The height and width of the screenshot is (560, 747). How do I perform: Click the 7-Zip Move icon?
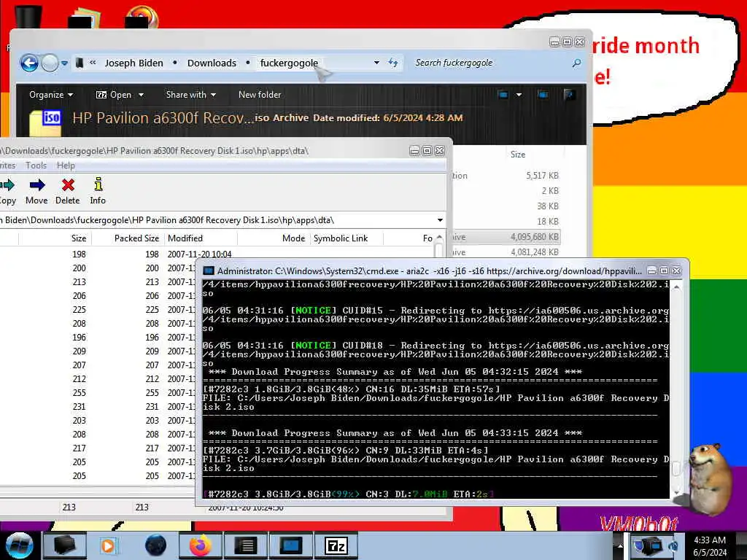coord(36,192)
